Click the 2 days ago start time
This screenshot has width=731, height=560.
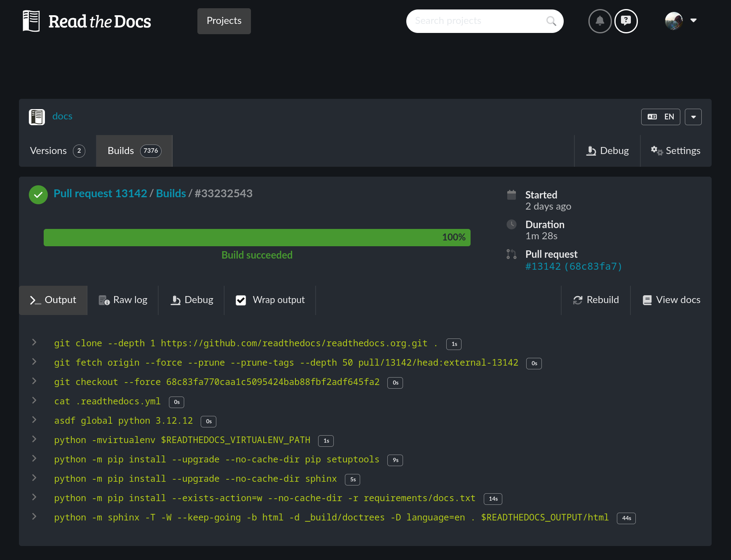(x=548, y=206)
